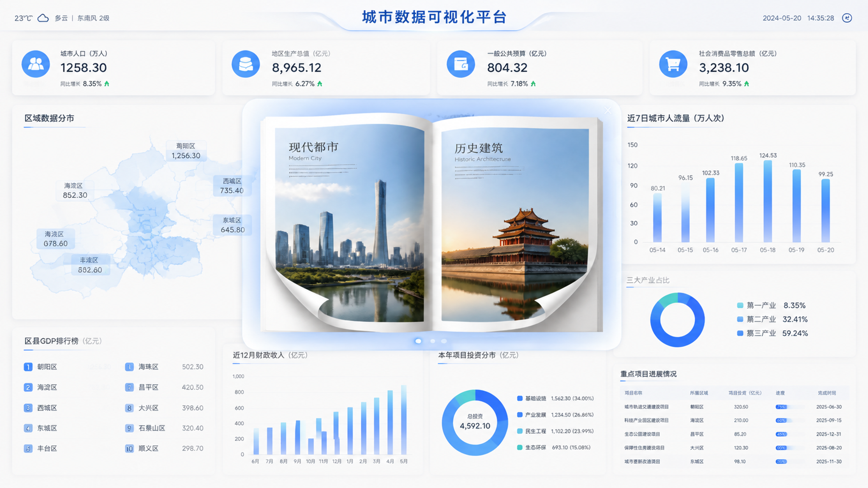Click the 顺义区 298.70 ranking row

(164, 448)
